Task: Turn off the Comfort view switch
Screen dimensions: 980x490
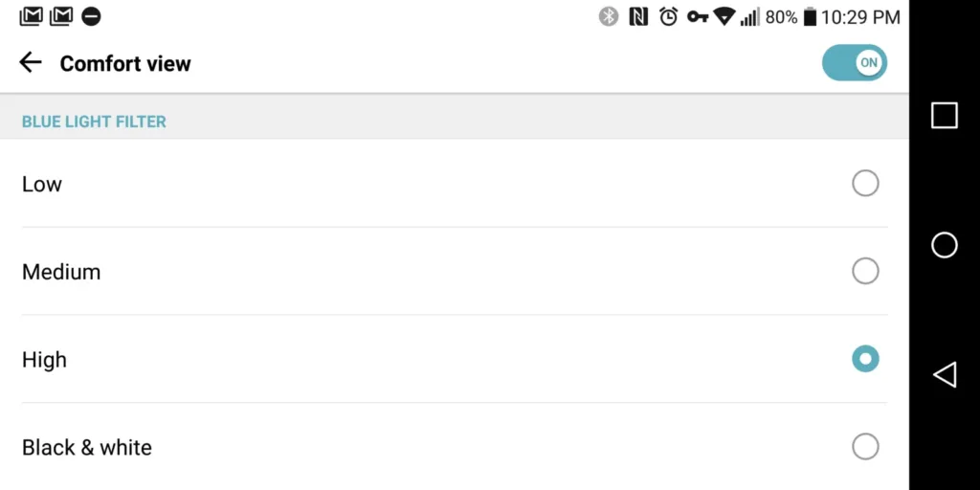Action: (855, 62)
